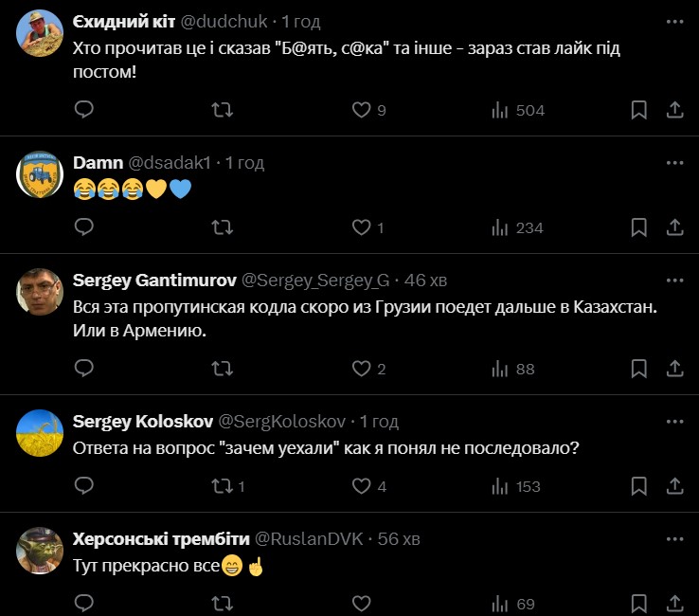Reply to Єхидний кіт's post

84,110
